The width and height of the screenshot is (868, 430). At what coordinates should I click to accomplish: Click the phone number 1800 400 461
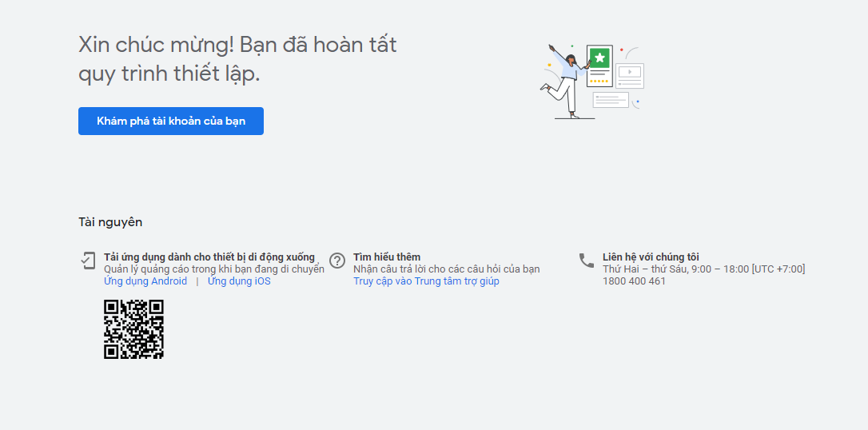(634, 281)
